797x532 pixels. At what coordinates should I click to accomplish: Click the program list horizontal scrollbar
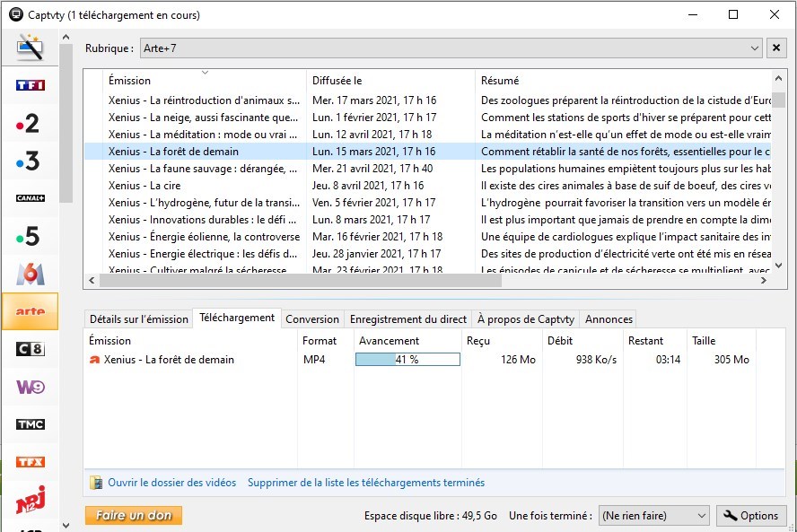pos(301,281)
